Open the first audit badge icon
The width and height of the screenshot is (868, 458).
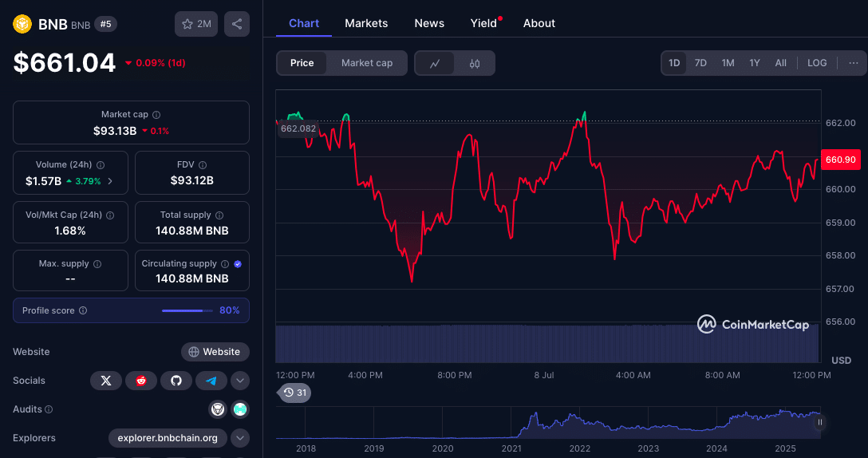[218, 409]
